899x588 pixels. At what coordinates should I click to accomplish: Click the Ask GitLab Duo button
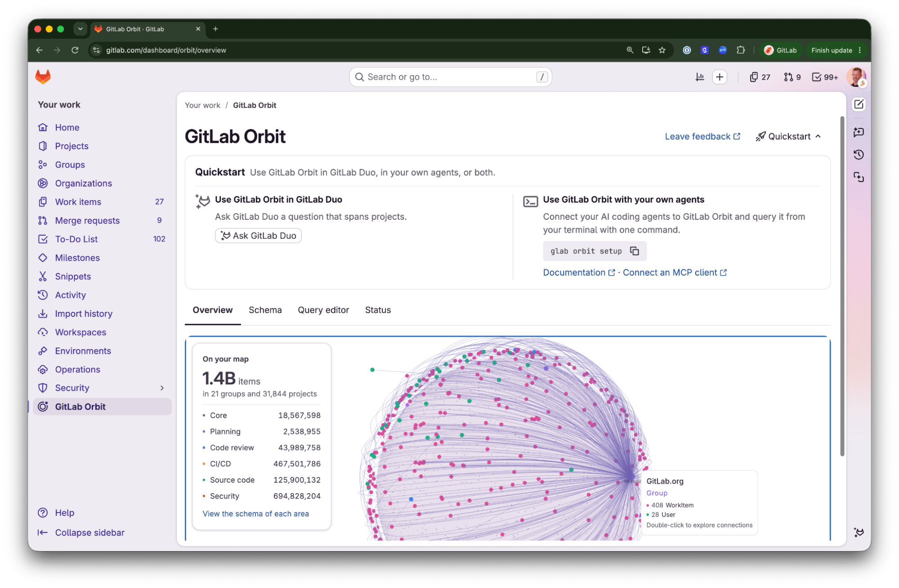click(x=258, y=236)
